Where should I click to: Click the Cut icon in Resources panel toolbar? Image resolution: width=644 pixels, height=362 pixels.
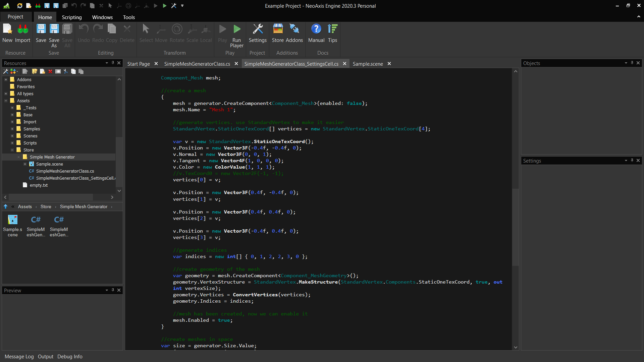(x=66, y=71)
